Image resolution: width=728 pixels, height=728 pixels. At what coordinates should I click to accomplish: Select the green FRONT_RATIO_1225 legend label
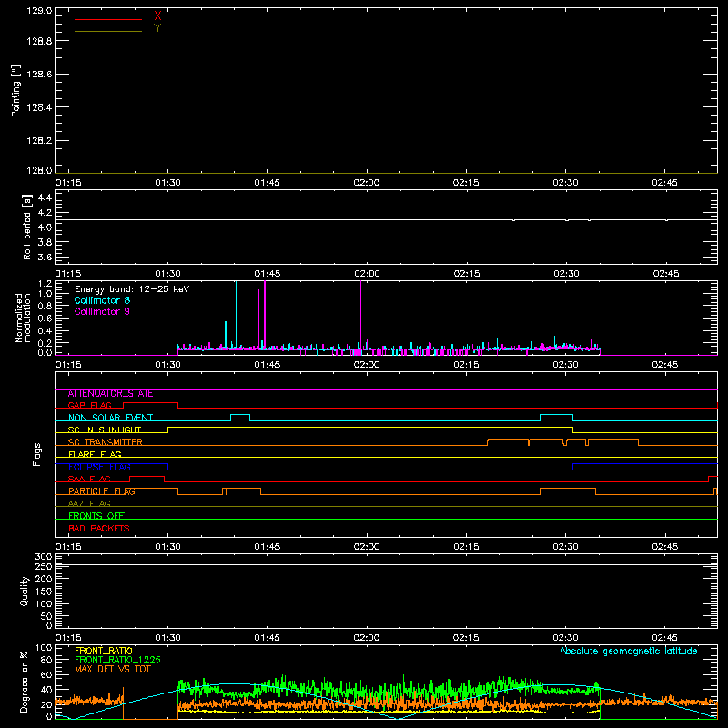point(118,661)
